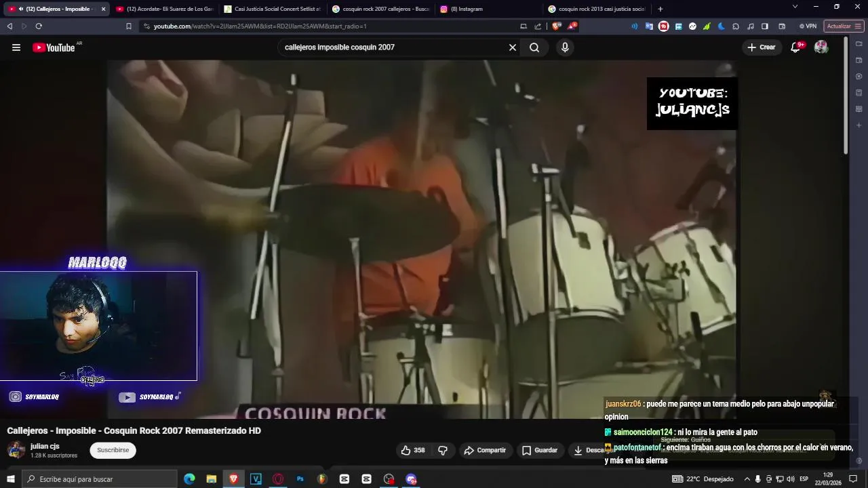868x488 pixels.
Task: Expand the system tray hidden icons chevron
Action: [x=747, y=479]
